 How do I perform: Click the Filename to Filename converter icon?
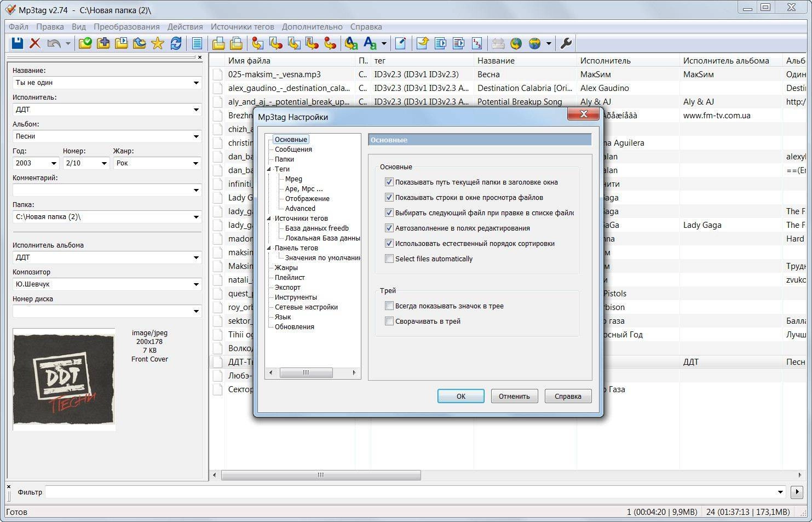[294, 43]
